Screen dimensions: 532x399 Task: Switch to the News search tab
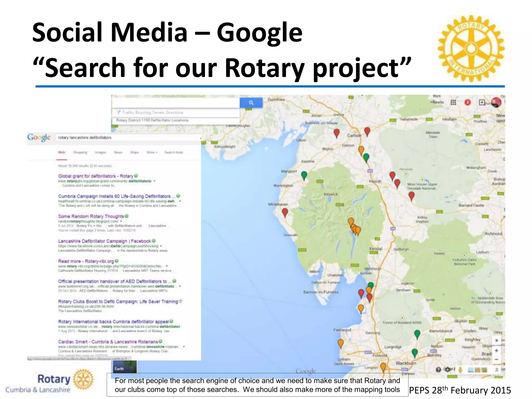tap(118, 152)
